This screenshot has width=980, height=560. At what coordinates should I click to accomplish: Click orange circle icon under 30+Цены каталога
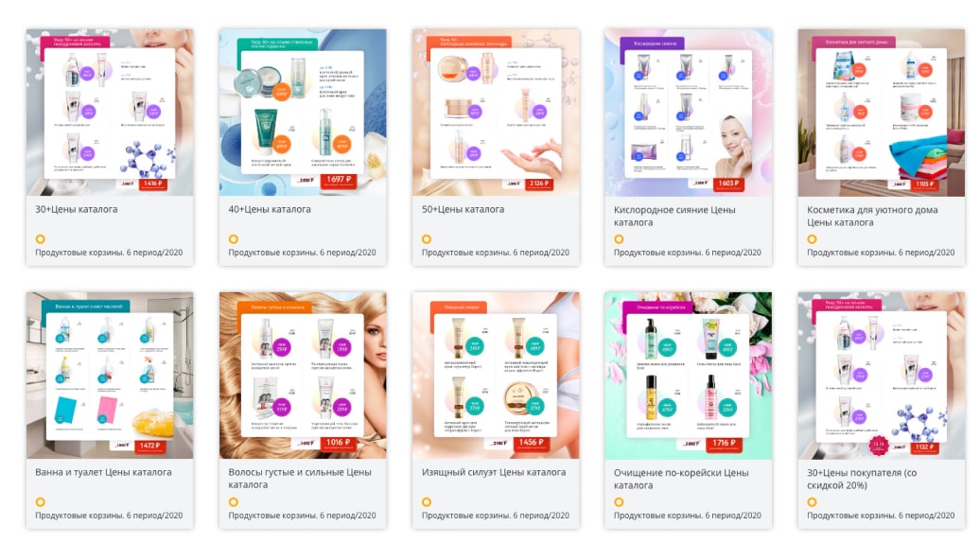40,238
